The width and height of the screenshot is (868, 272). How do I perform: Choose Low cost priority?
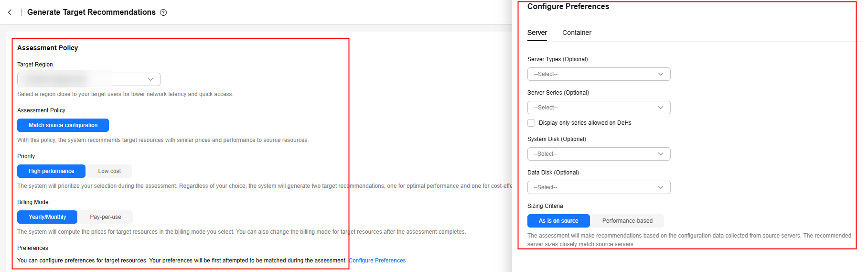click(x=109, y=171)
